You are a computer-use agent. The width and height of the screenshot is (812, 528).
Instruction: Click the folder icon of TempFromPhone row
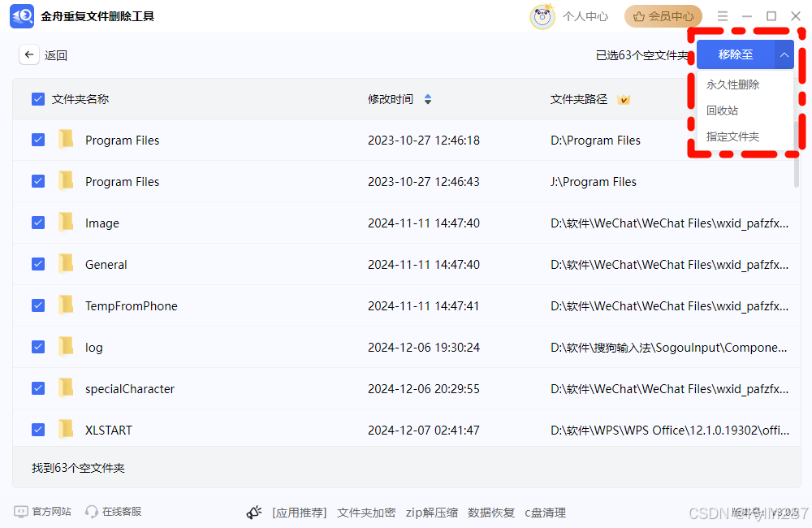pos(66,305)
